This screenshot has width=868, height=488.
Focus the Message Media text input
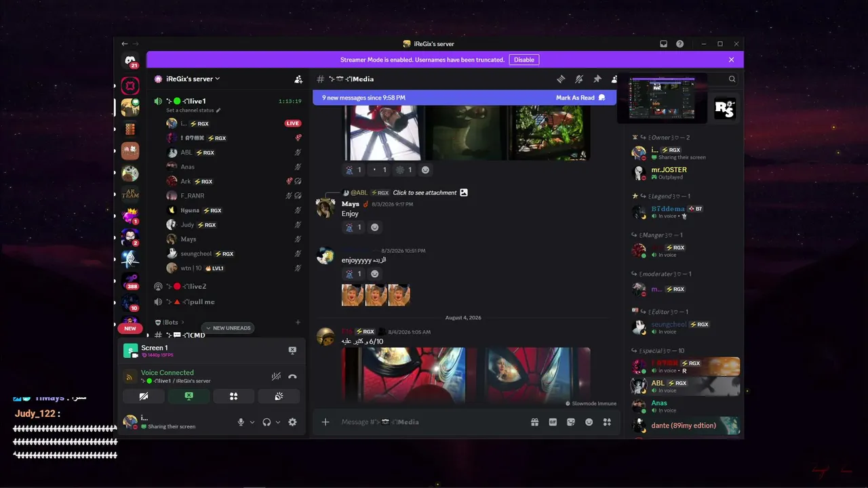pos(431,422)
